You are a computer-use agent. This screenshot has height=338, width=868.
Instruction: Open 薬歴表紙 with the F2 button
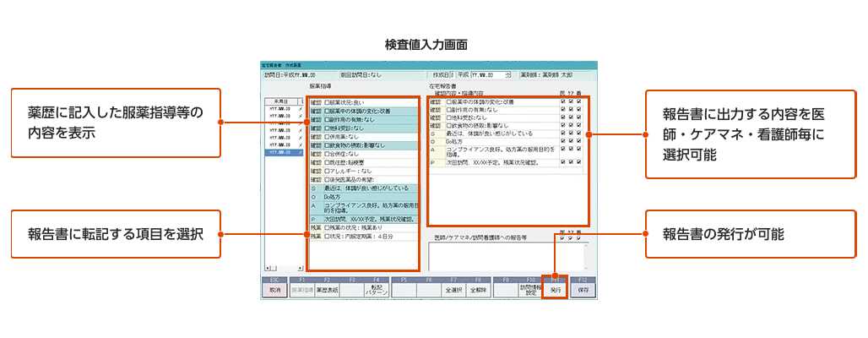tap(326, 288)
